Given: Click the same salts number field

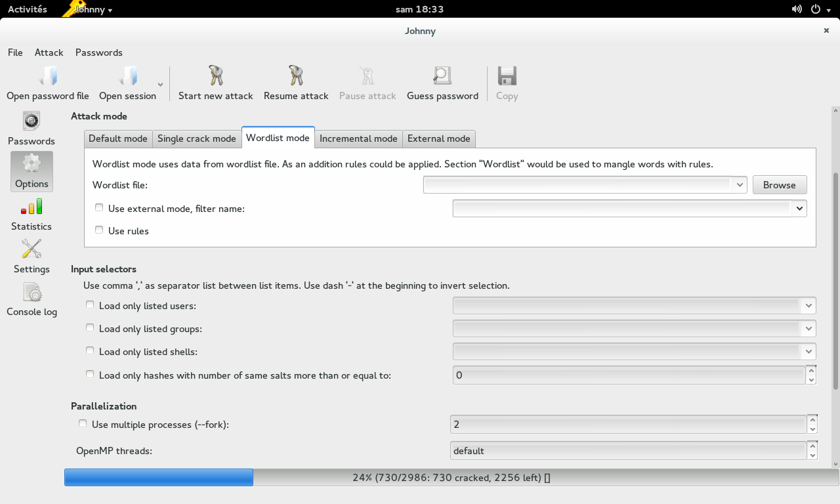Looking at the screenshot, I should tap(629, 375).
